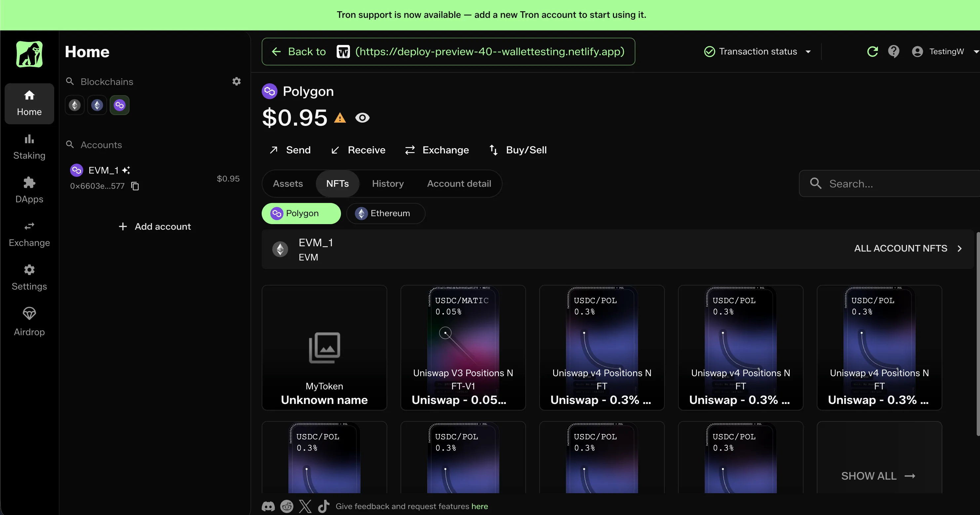
Task: Go back to wallettesting netlify app
Action: pos(448,51)
